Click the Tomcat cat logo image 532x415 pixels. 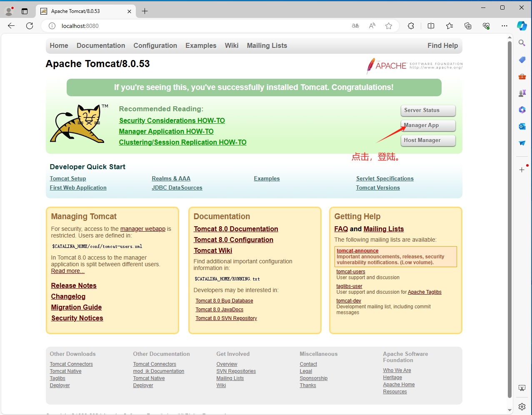pos(79,123)
